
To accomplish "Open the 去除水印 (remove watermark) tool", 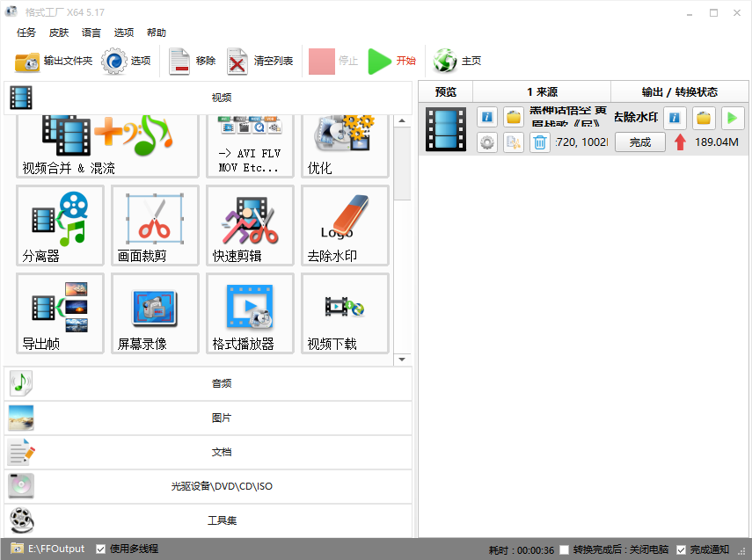I will coord(345,225).
